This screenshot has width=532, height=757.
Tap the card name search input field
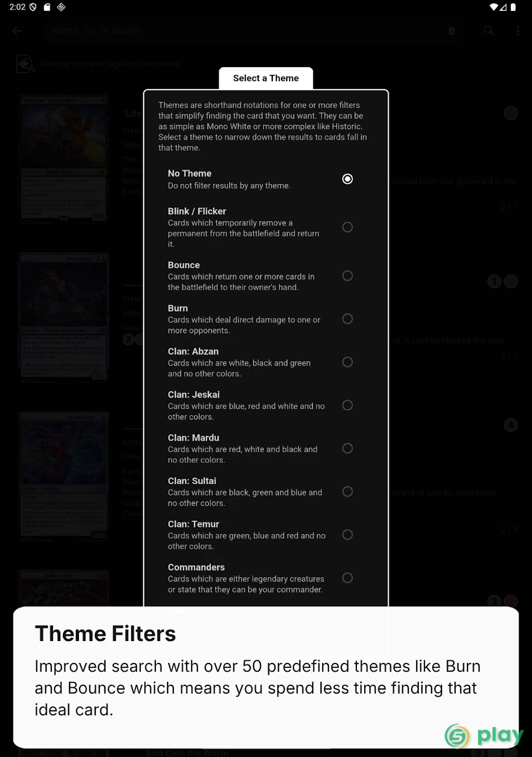coord(244,31)
